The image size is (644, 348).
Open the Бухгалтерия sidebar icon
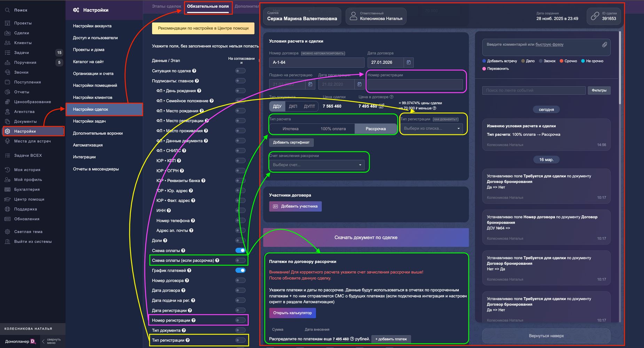(7, 189)
